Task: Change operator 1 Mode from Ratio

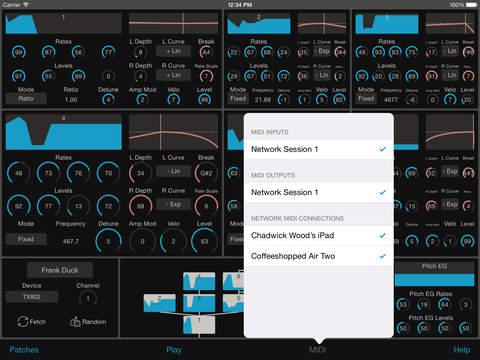Action: (x=26, y=99)
